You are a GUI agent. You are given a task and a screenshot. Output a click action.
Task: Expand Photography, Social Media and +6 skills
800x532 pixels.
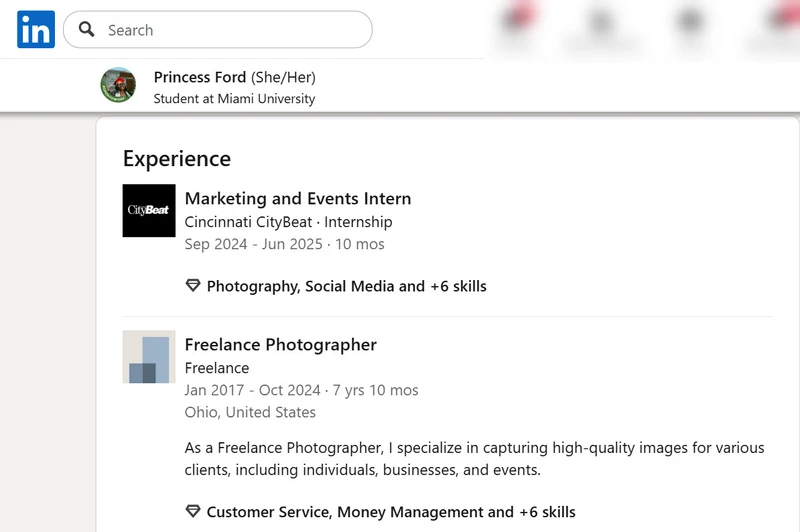(x=346, y=286)
